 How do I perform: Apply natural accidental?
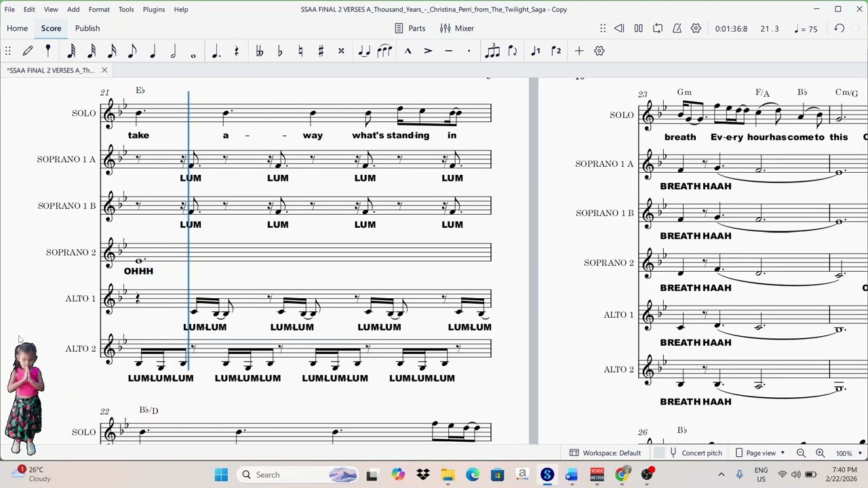[300, 51]
